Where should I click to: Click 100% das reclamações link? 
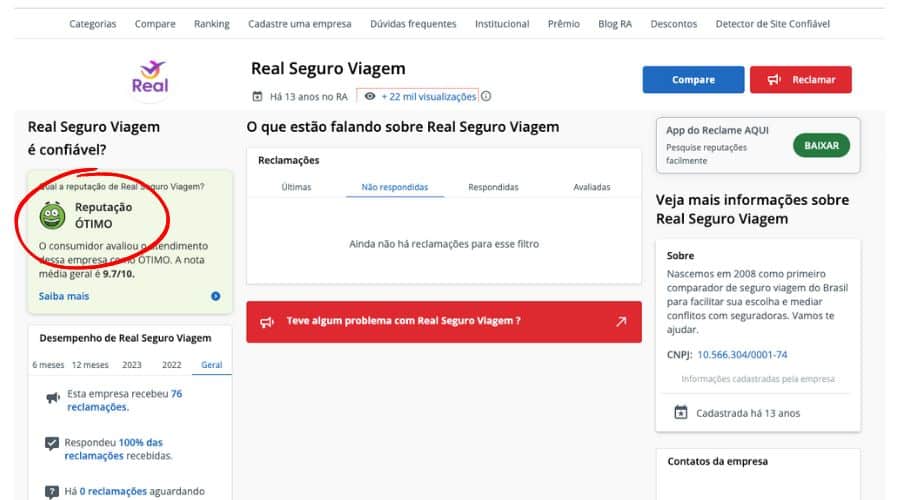coord(114,449)
